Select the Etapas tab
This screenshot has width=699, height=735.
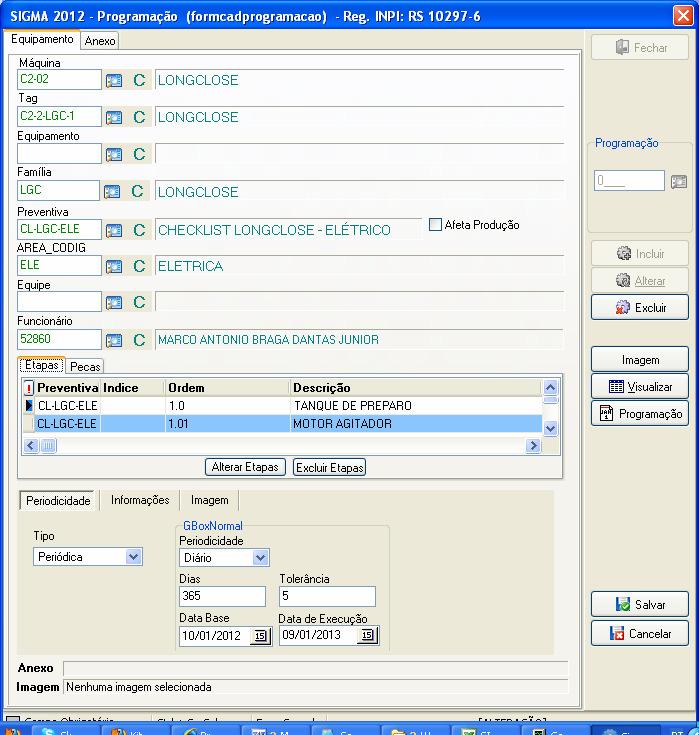[x=42, y=365]
